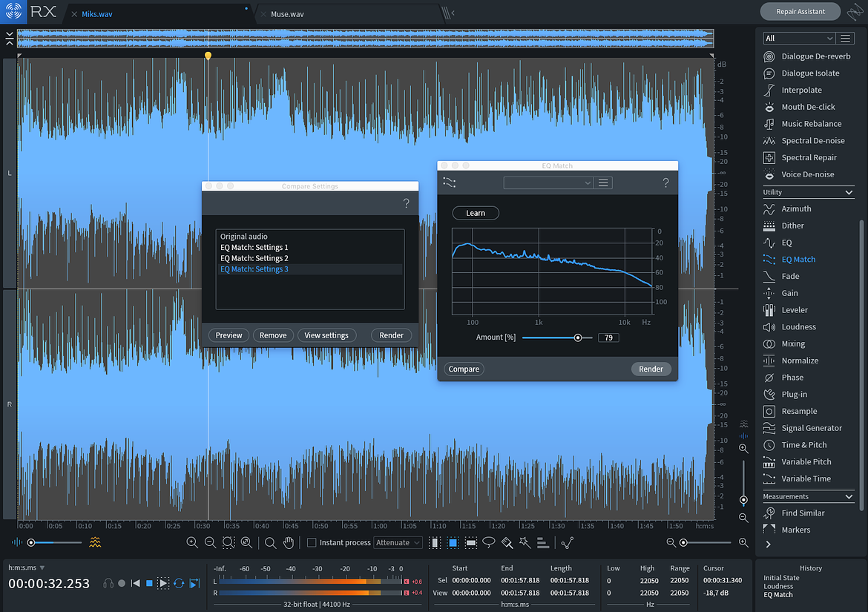Open the Voice De-noise module
The width and height of the screenshot is (868, 612).
tap(799, 174)
